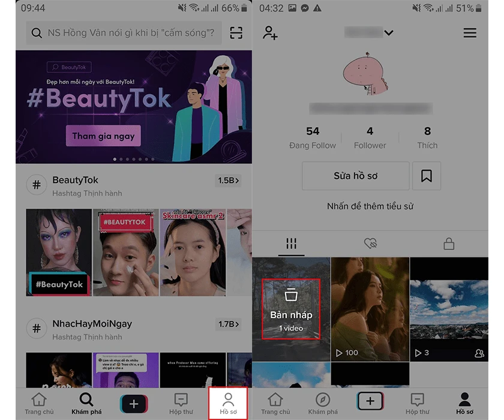This screenshot has width=504, height=420.
Task: Expand NhacHayMoiNgay 1.7B chevron
Action: pyautogui.click(x=228, y=324)
